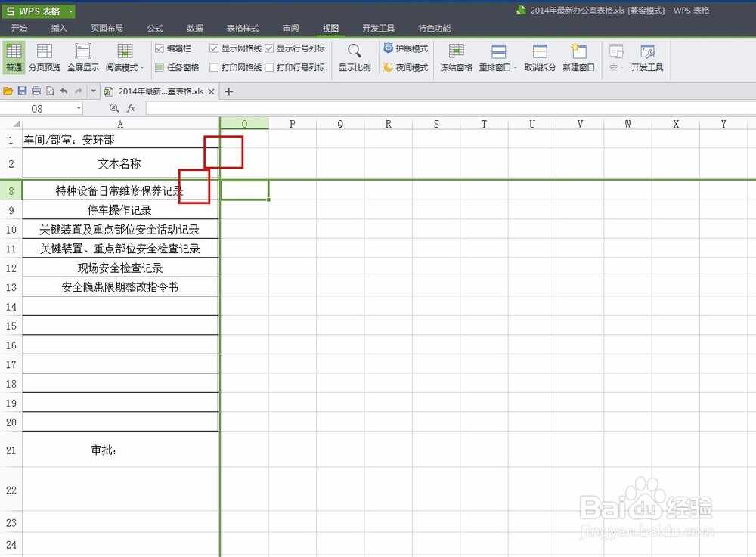This screenshot has height=557, width=756.
Task: Open the 表格样式 (Table Style) tab
Action: click(243, 29)
